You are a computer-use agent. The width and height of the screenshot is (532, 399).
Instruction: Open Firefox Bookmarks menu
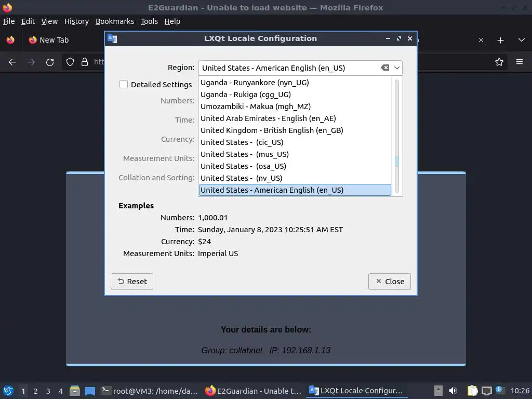click(x=115, y=21)
